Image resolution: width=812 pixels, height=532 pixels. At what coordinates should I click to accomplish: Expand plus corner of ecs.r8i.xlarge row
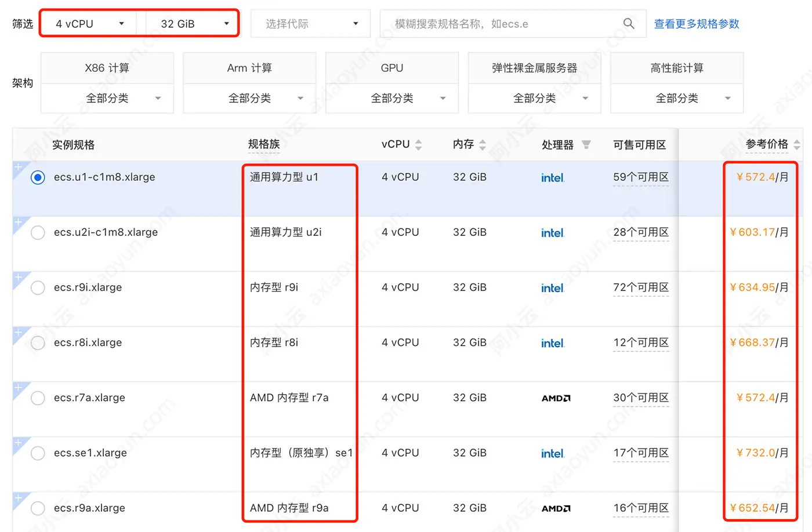pos(18,332)
